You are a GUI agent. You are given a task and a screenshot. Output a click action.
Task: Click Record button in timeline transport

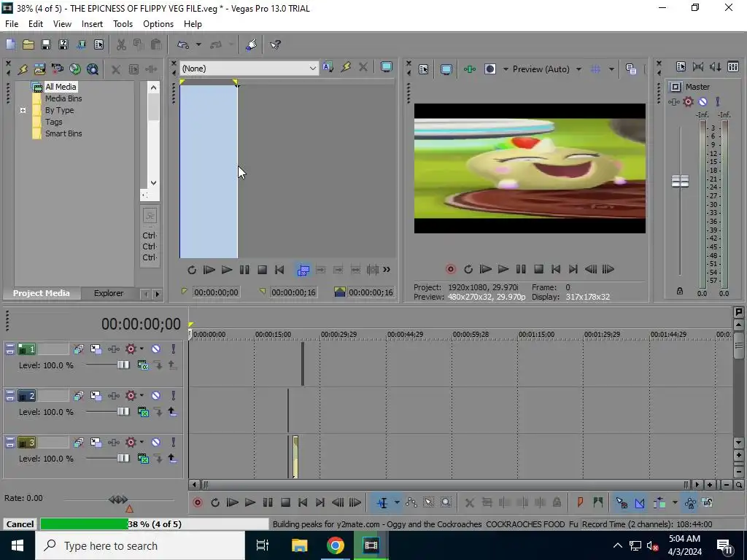click(x=197, y=502)
